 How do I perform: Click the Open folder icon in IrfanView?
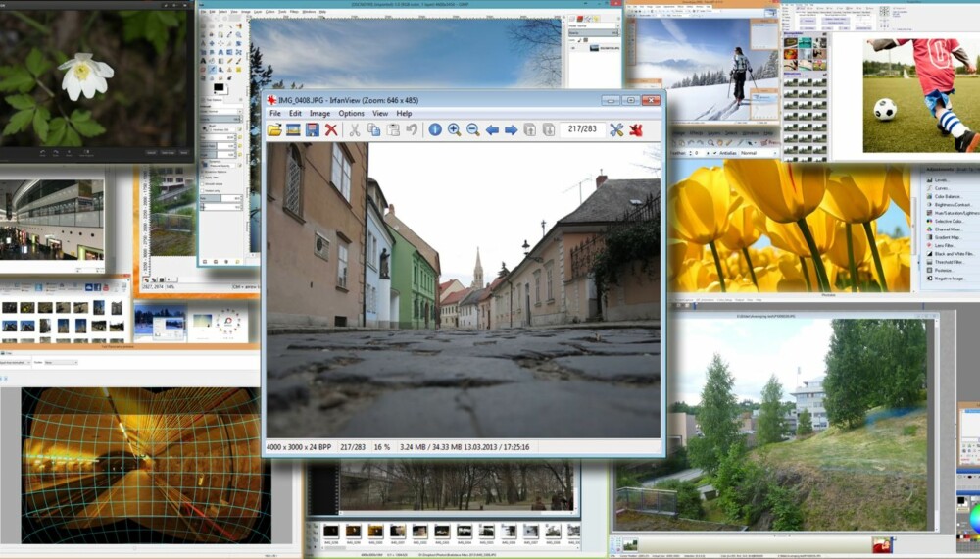pyautogui.click(x=274, y=130)
